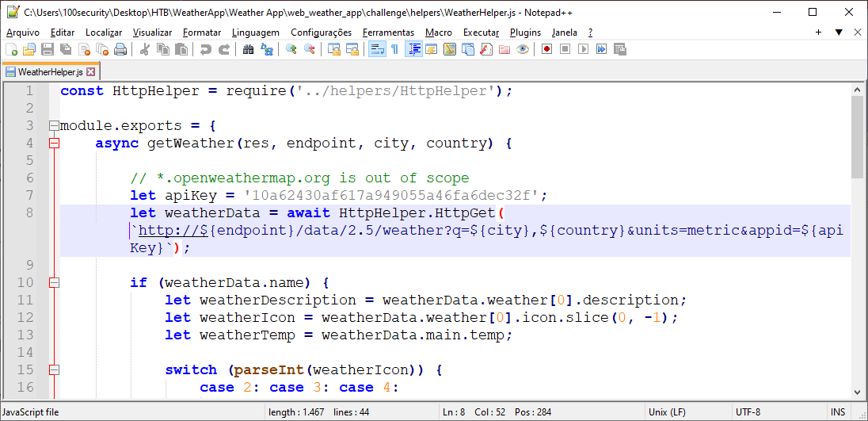
Task: Close the WeatherHelper.js tab with red X
Action: [91, 72]
